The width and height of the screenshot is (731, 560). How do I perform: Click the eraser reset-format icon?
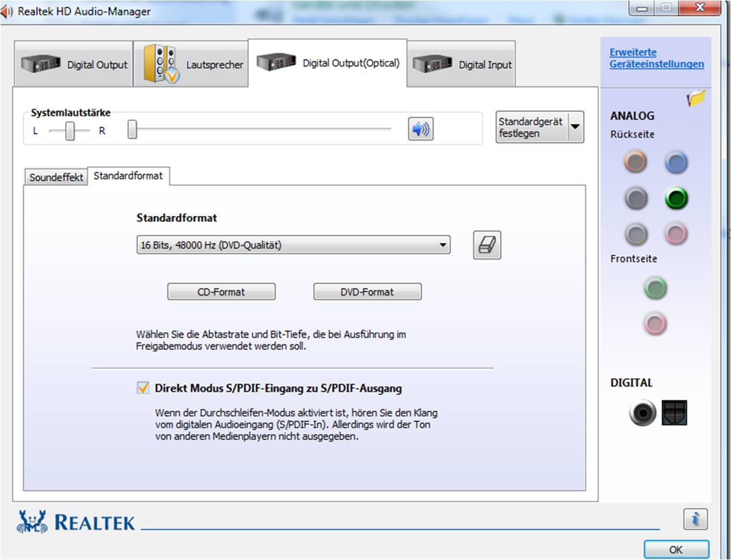click(x=487, y=245)
